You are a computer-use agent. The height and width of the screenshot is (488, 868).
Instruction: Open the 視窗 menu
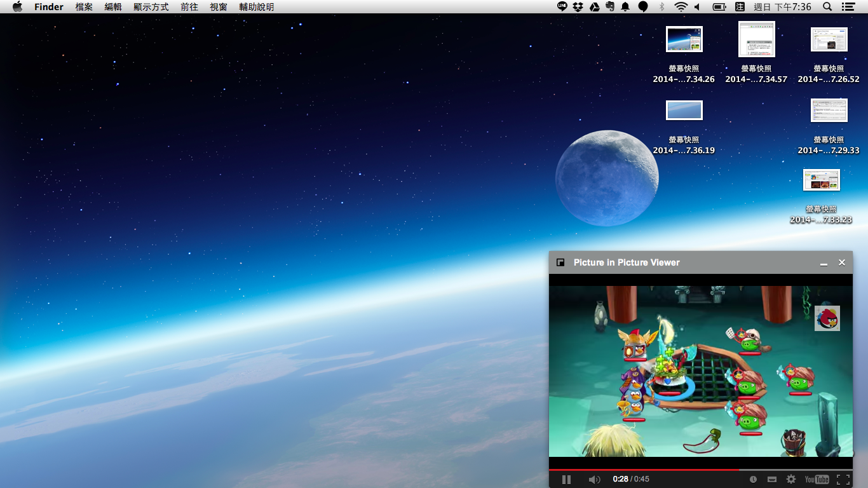(219, 6)
